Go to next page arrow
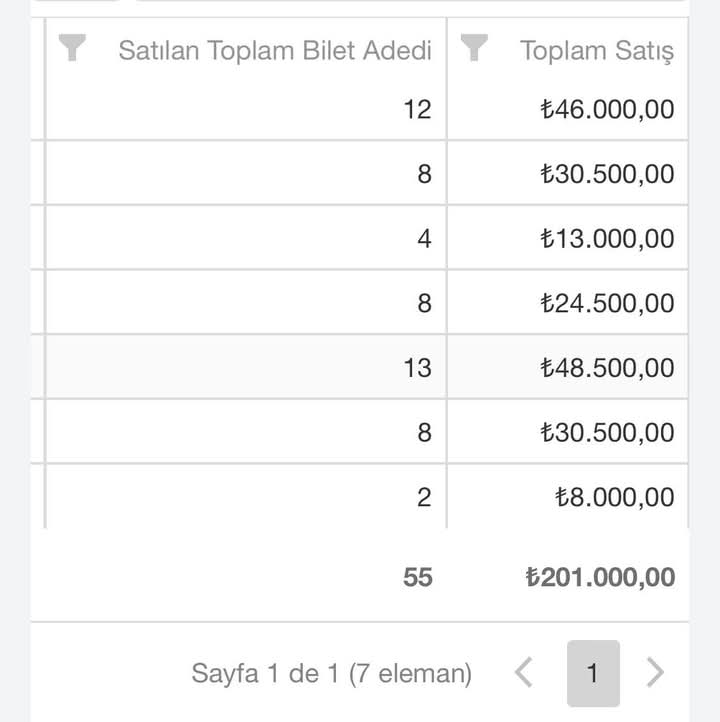The width and height of the screenshot is (720, 722). (656, 673)
